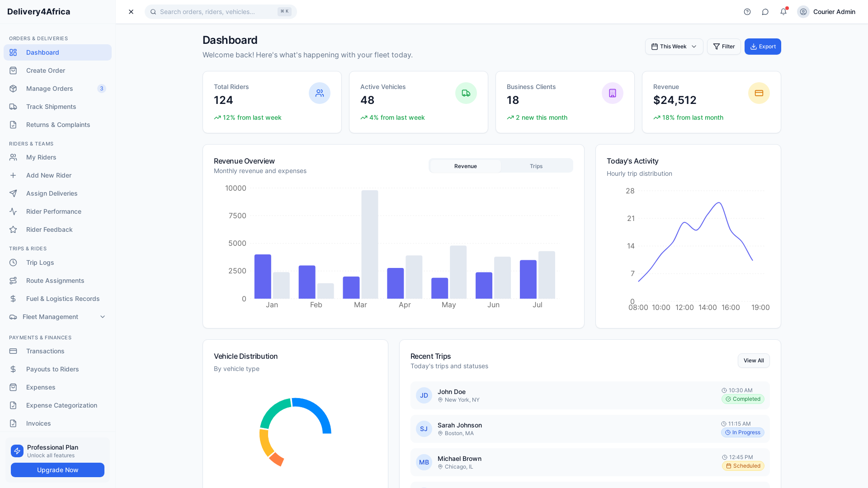Switch chart to the Trips tab

[536, 166]
